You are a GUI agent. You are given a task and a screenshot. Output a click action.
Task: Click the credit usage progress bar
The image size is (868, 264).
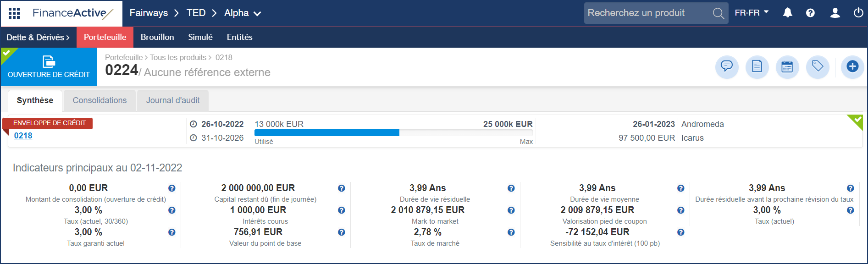point(393,133)
